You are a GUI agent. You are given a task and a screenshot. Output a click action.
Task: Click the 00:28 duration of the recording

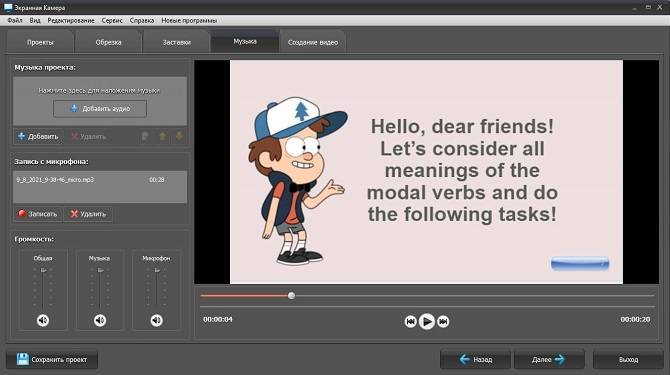tap(157, 180)
